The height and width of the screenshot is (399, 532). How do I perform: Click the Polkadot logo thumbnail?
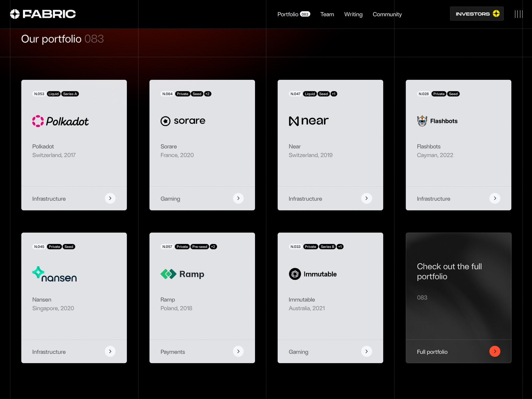pos(60,121)
